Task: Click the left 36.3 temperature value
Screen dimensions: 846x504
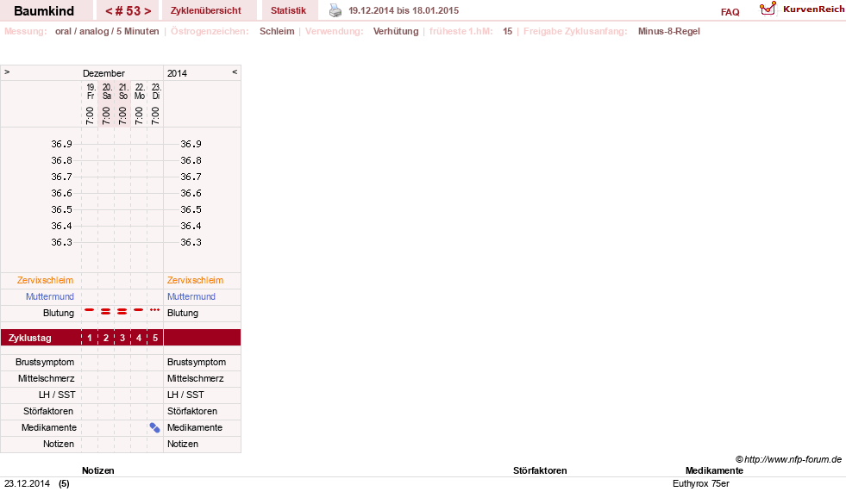Action: pyautogui.click(x=61, y=242)
